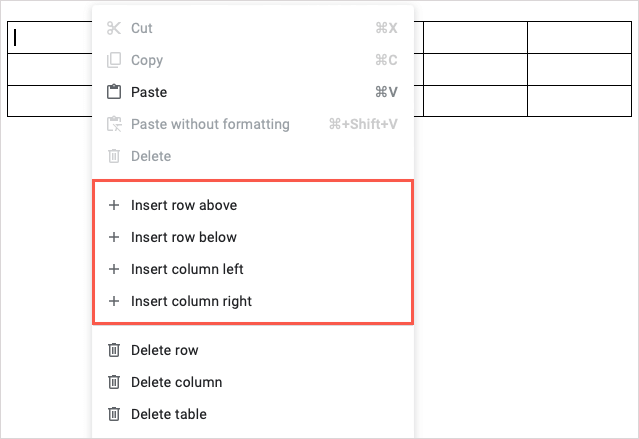Choose Delete column option
The width and height of the screenshot is (639, 439).
176,382
